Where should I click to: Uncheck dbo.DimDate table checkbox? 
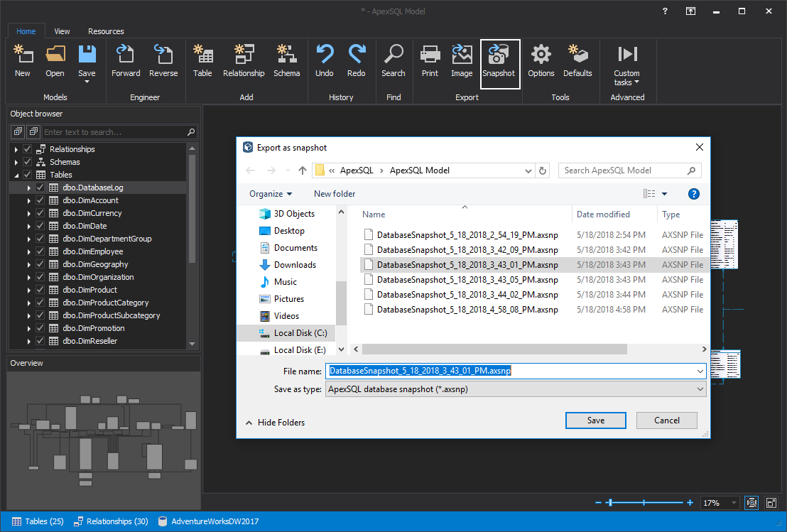(x=40, y=226)
